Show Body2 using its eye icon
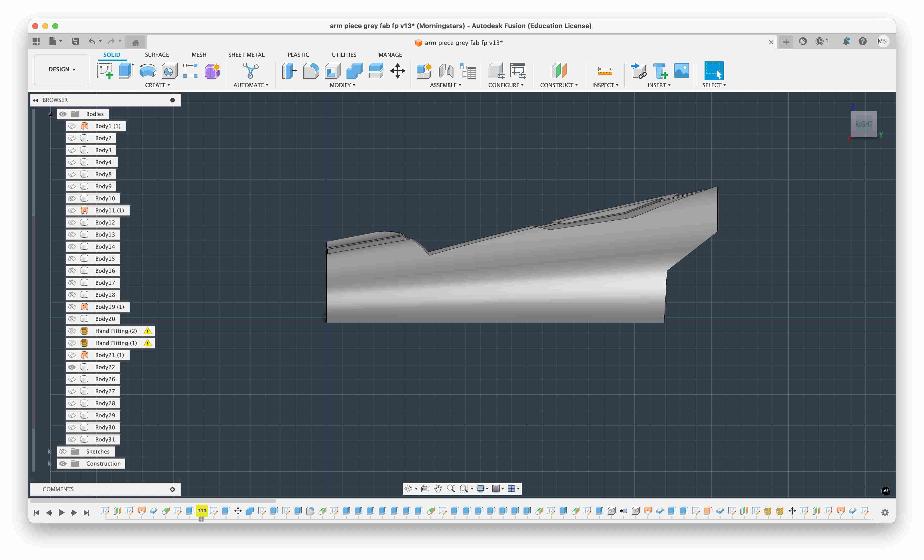 tap(72, 138)
